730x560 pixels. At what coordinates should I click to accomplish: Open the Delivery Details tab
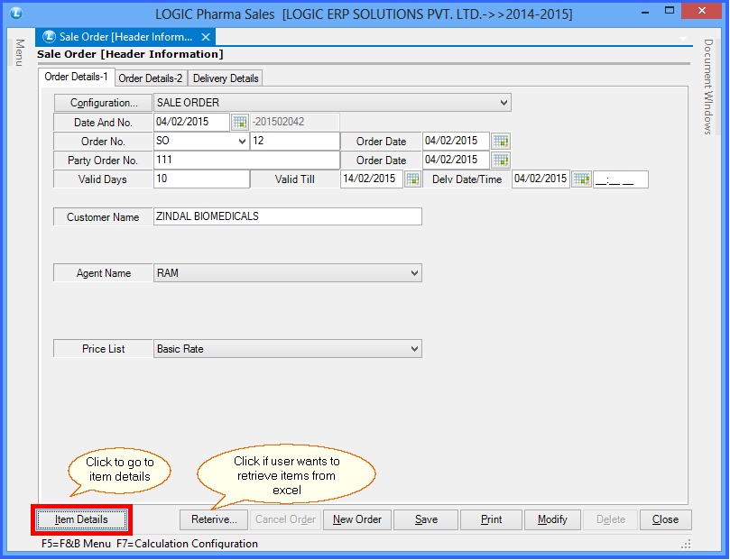pos(224,78)
